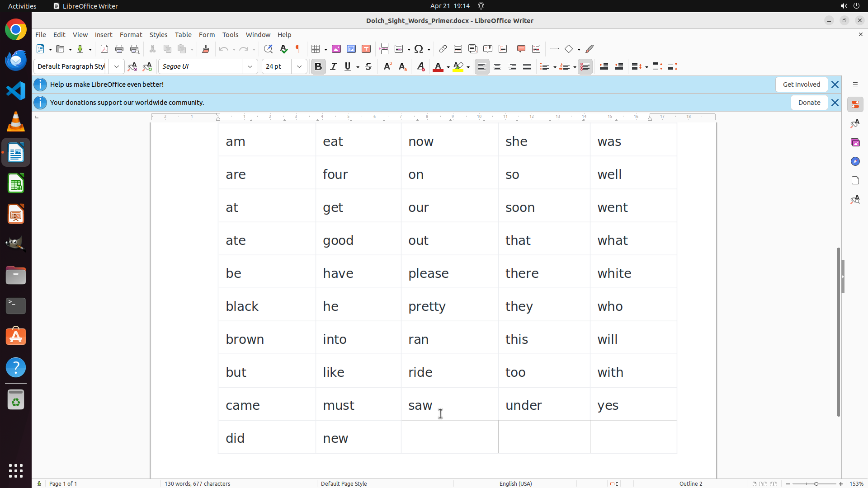Viewport: 868px width, 488px height.
Task: Click the Insert Hyperlink icon
Action: click(x=443, y=49)
